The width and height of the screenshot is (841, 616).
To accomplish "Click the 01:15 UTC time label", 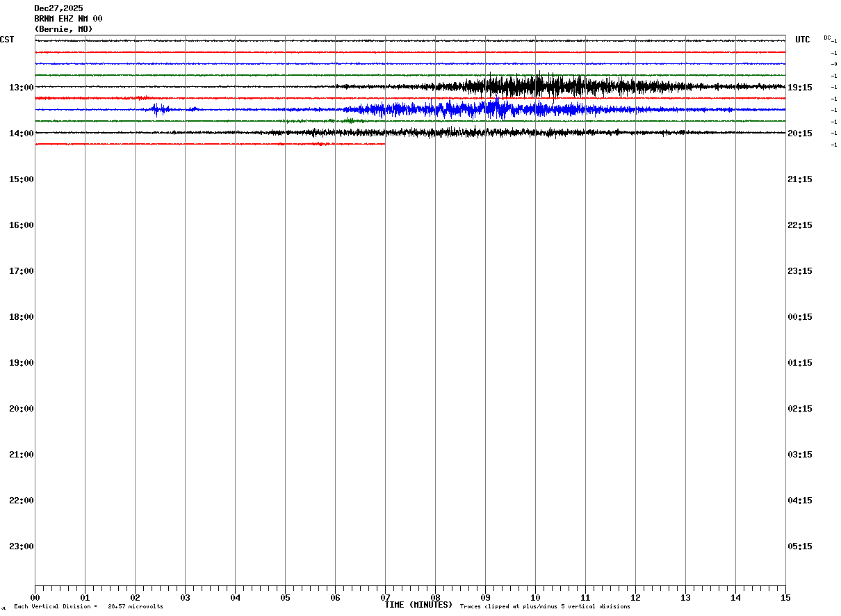I will 800,362.
